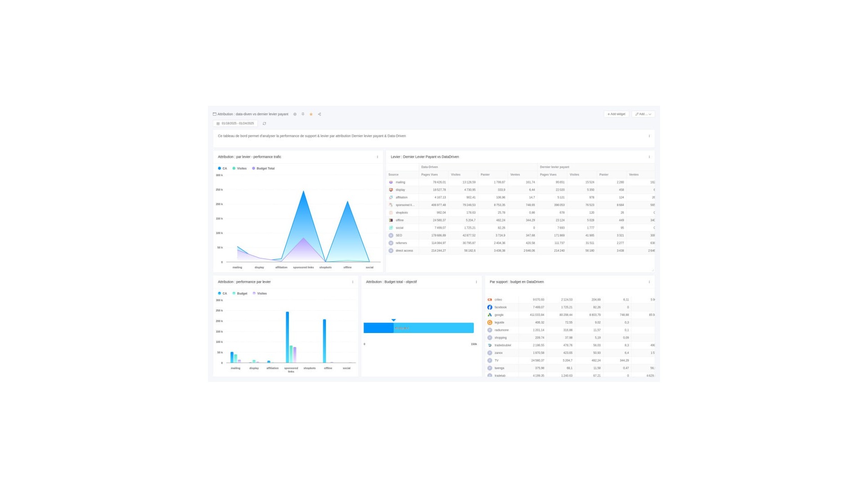The image size is (868, 488).
Task: Open options for Levier Dernier Levier Payant table
Action: click(649, 157)
